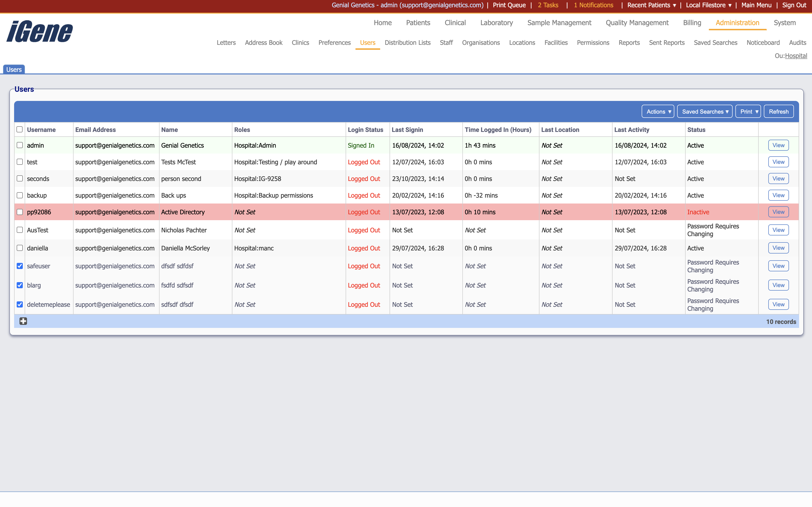Switch to the Users tab
This screenshot has width=812, height=507.
point(14,69)
